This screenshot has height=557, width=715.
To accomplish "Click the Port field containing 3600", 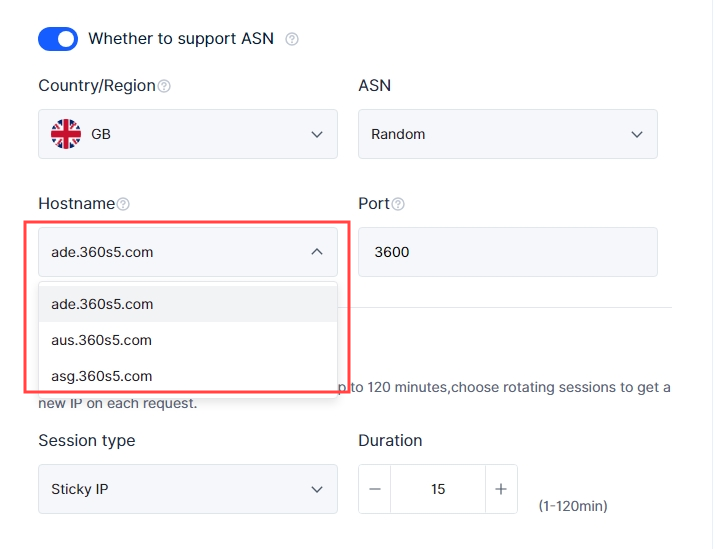I will tap(507, 252).
